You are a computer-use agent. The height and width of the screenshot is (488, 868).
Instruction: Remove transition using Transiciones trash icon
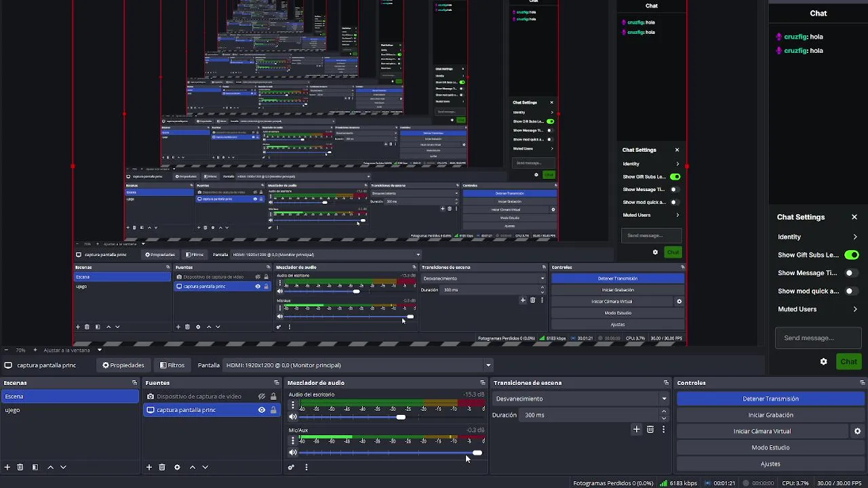click(650, 429)
